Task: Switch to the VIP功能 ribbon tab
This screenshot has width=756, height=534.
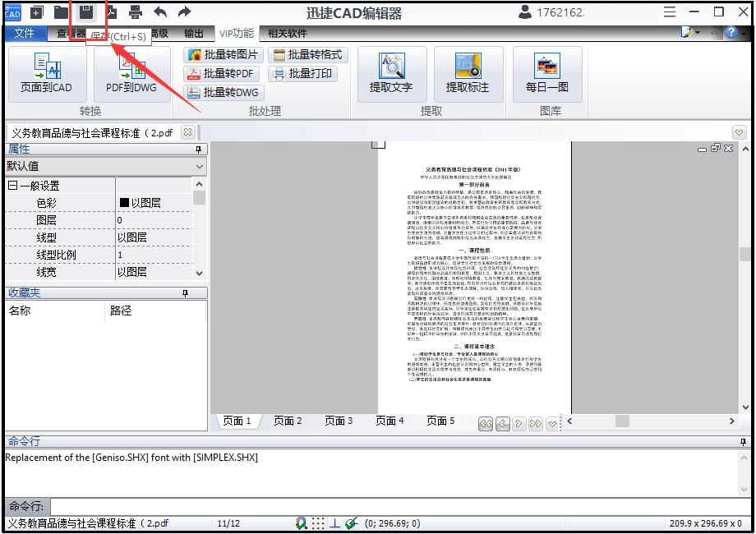Action: [236, 34]
